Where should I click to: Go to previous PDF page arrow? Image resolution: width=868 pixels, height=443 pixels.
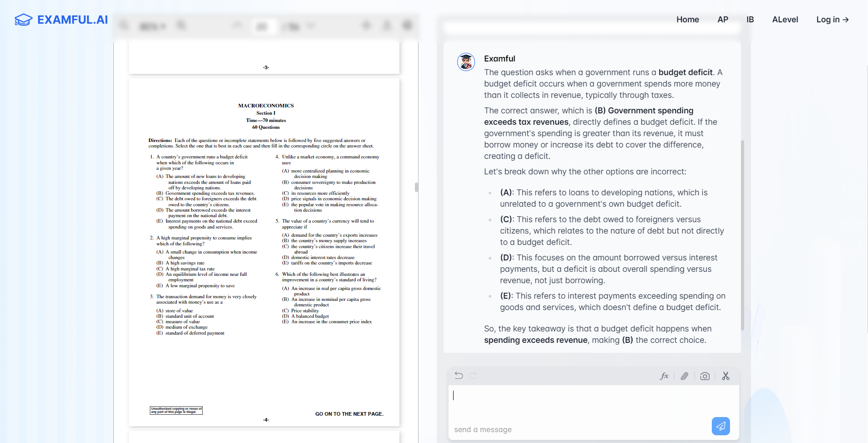coord(237,25)
